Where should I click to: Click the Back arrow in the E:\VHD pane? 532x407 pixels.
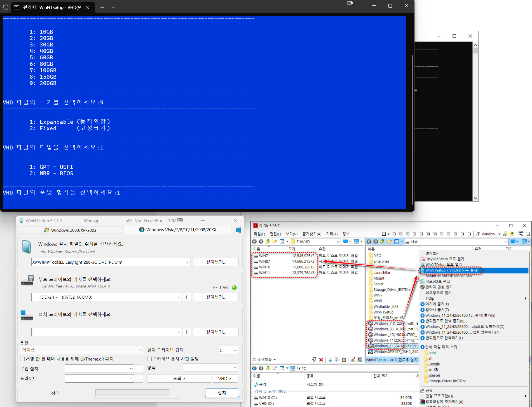pos(254,242)
